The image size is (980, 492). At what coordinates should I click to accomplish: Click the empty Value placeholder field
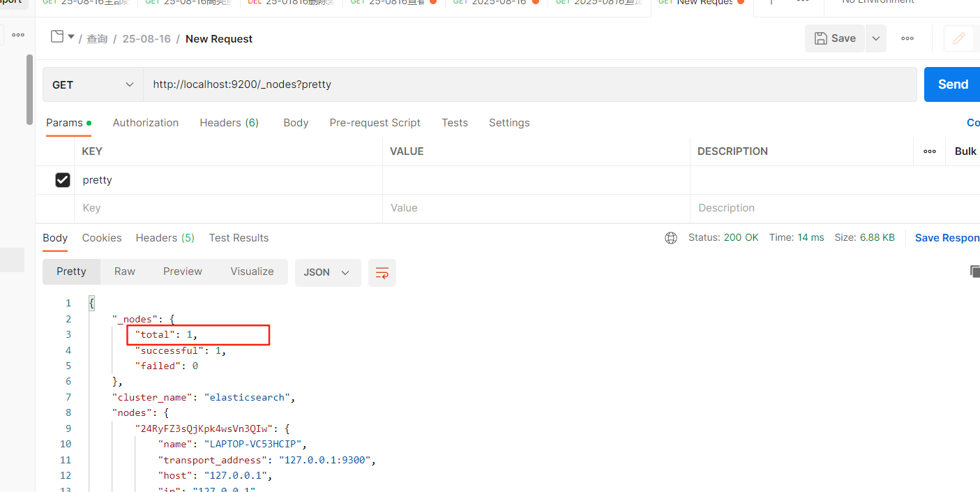[536, 208]
